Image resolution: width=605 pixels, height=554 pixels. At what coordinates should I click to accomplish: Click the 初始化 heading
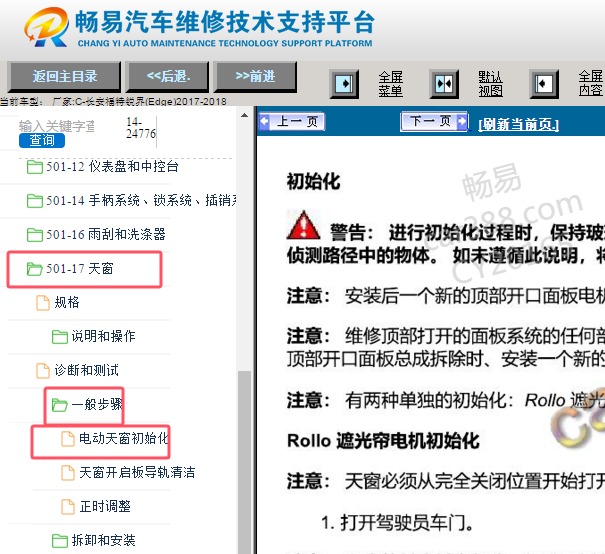(x=313, y=181)
